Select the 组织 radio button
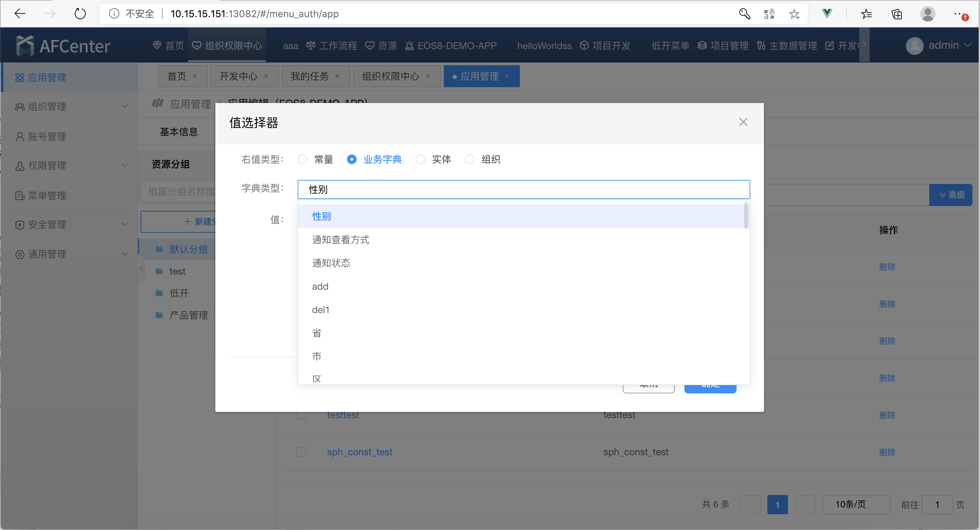This screenshot has height=530, width=980. coord(469,159)
